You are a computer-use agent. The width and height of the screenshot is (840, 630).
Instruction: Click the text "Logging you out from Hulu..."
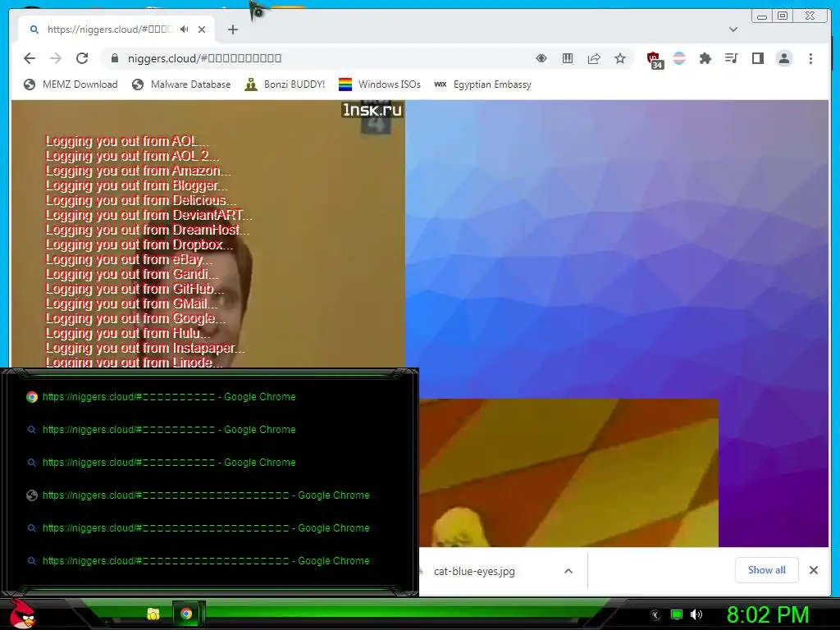[128, 333]
